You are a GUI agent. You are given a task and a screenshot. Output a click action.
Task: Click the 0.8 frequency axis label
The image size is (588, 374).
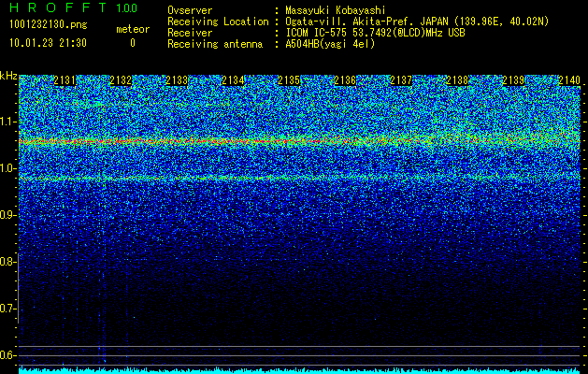coord(7,262)
